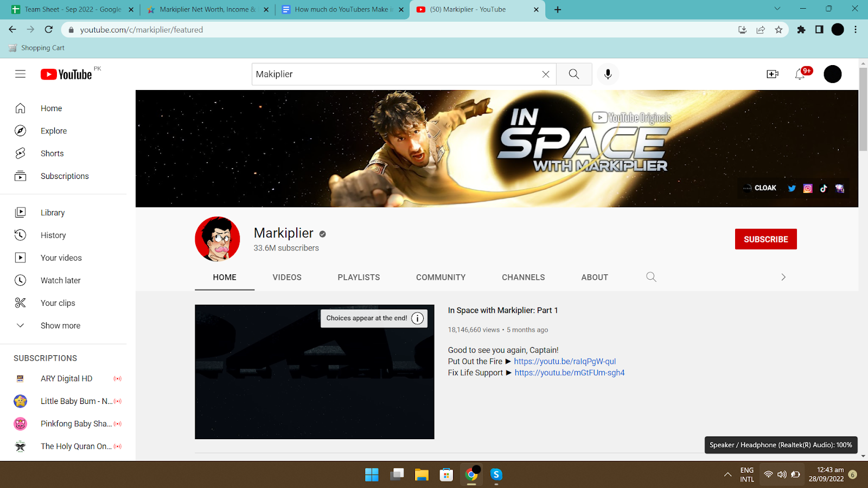868x488 pixels.
Task: Open the CLOAK link on banner
Action: [x=760, y=188]
